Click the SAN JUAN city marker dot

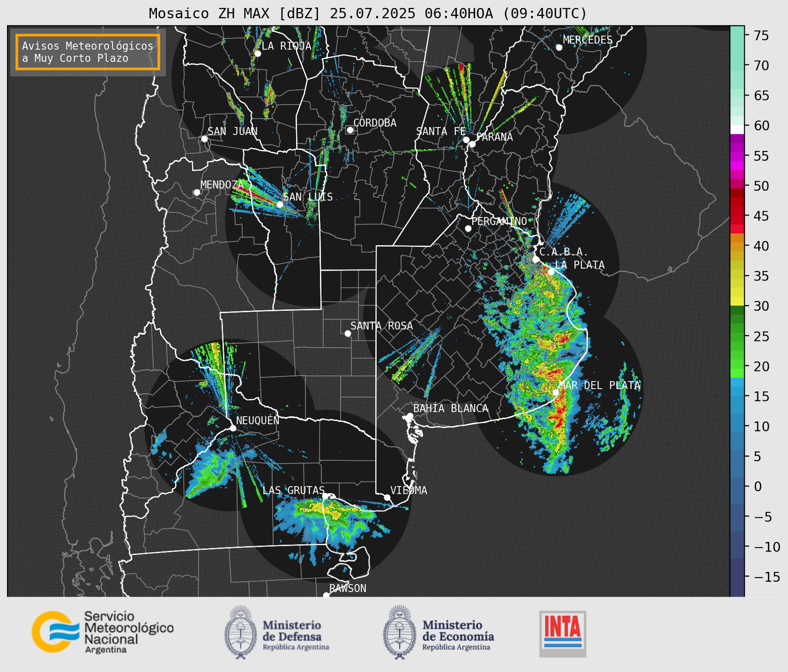[205, 139]
